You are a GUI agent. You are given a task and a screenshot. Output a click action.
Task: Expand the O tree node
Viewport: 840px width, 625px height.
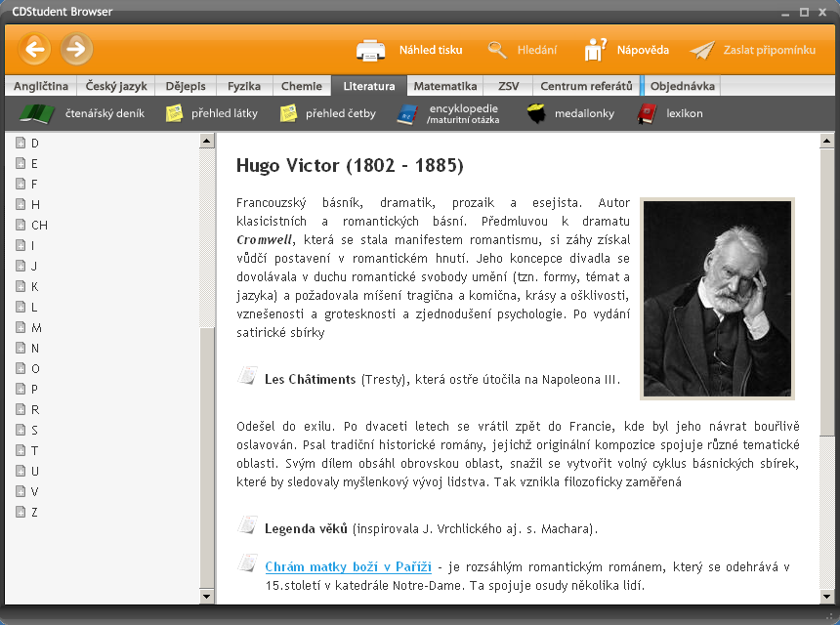click(x=21, y=368)
